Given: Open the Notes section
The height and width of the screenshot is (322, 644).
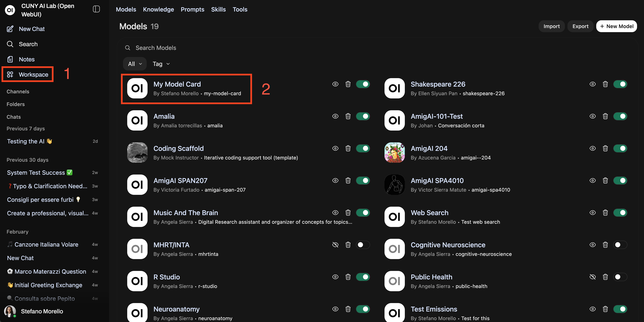Looking at the screenshot, I should click(x=27, y=59).
